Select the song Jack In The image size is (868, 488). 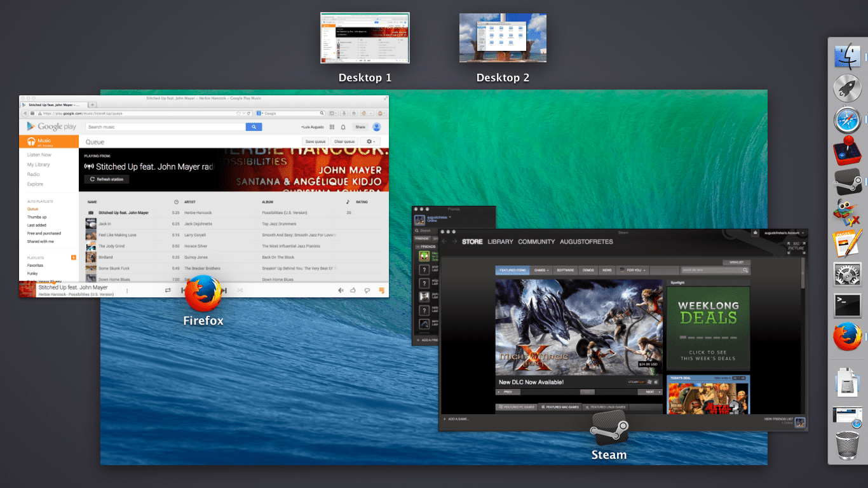[105, 224]
